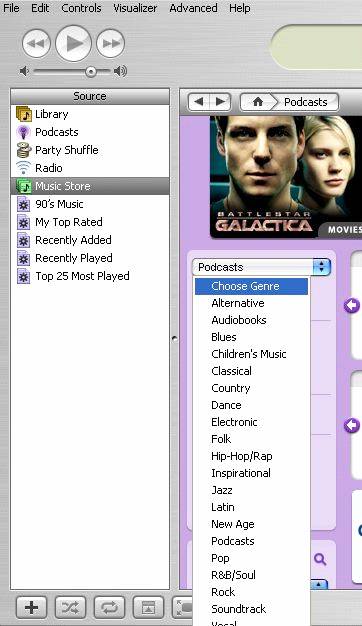362x626 pixels.
Task: Toggle shuffle mode
Action: coord(70,607)
